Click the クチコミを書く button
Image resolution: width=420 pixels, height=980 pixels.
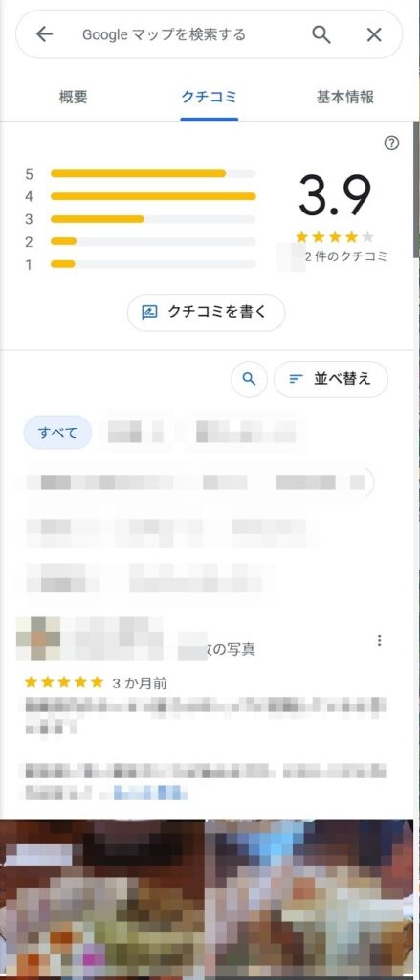click(207, 312)
